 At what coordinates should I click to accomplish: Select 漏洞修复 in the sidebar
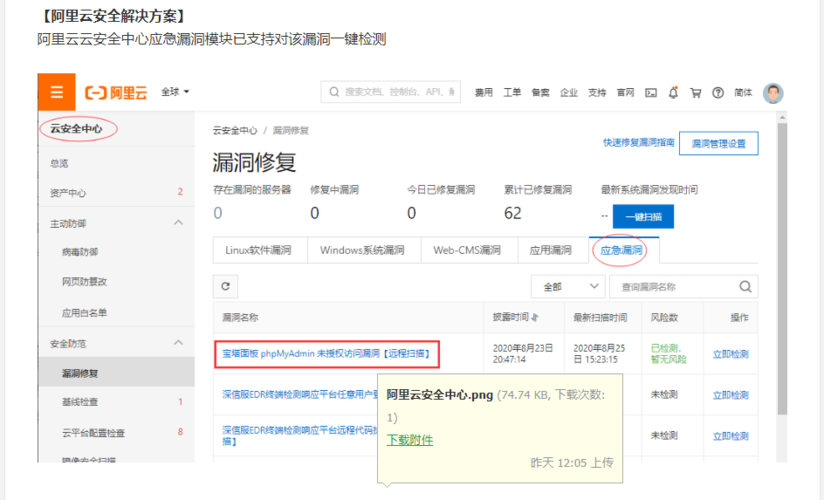[116, 373]
